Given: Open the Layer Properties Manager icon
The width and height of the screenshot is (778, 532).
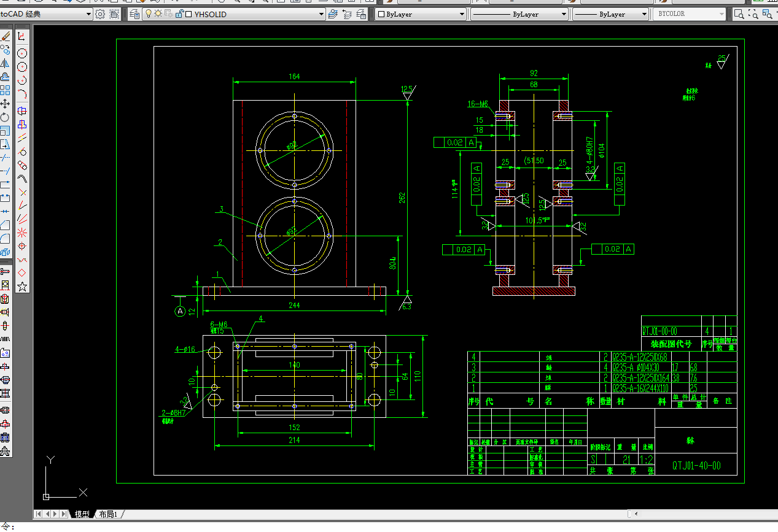Looking at the screenshot, I should [x=134, y=14].
